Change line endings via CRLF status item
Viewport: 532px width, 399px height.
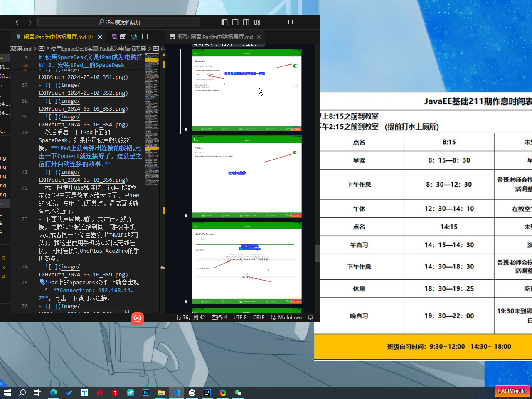[259, 317]
